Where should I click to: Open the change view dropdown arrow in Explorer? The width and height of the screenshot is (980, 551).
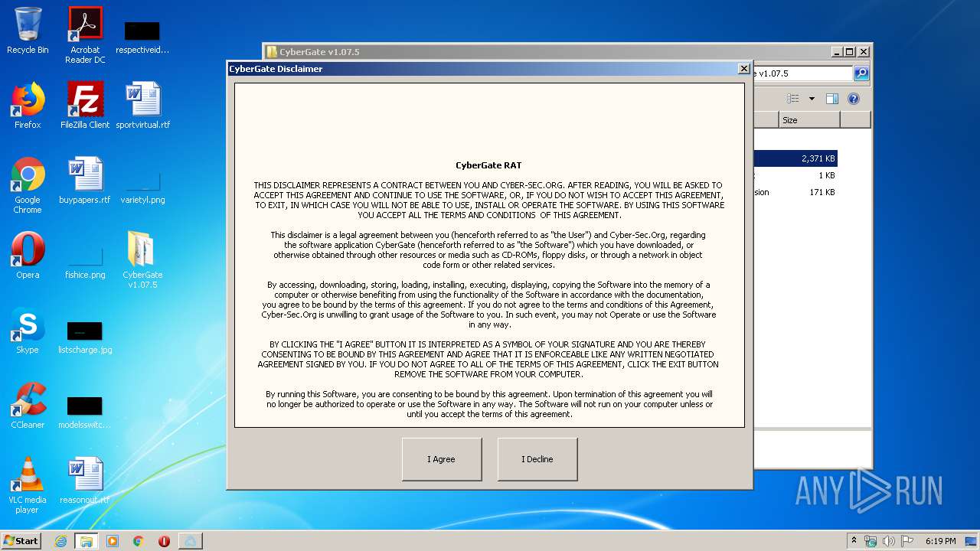tap(812, 99)
